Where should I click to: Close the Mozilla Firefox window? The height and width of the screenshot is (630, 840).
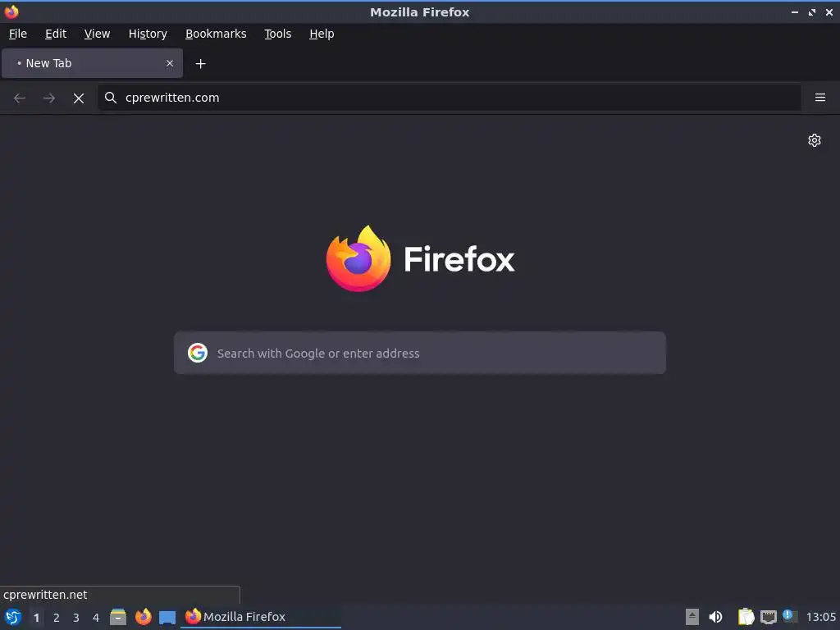[x=829, y=11]
